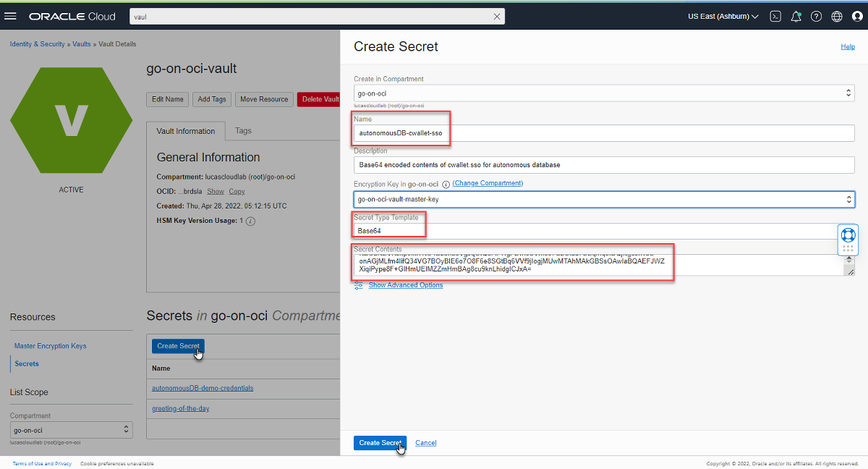Open the Encryption Key dropdown

[x=604, y=199]
